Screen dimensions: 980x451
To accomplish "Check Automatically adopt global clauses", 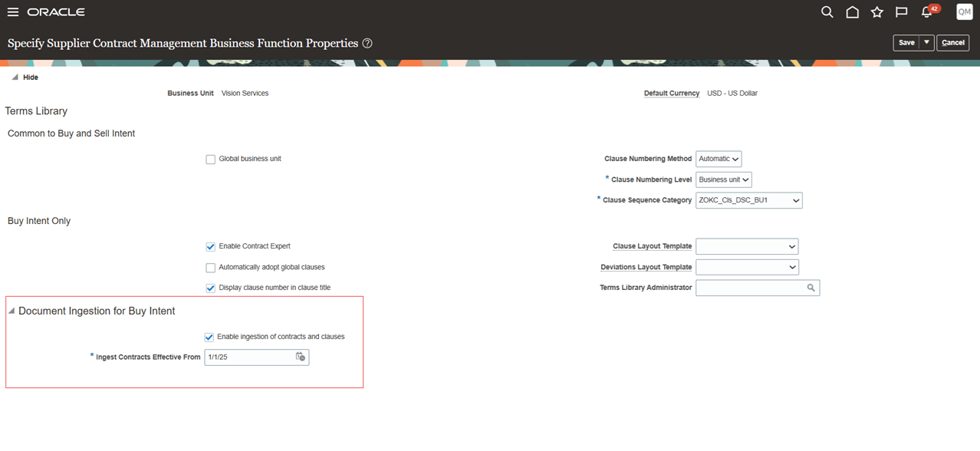I will click(x=210, y=268).
